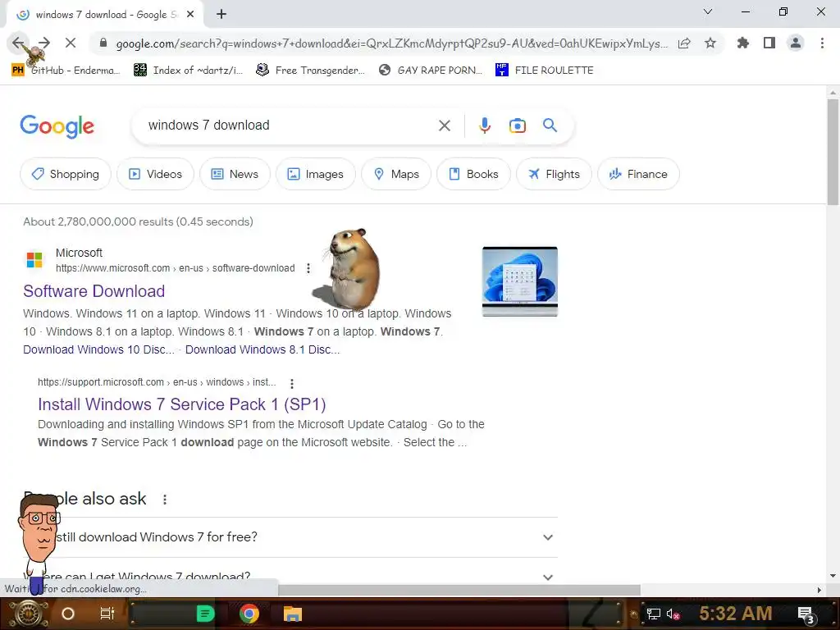Click the horizontal scrollbar right arrow

click(x=819, y=590)
